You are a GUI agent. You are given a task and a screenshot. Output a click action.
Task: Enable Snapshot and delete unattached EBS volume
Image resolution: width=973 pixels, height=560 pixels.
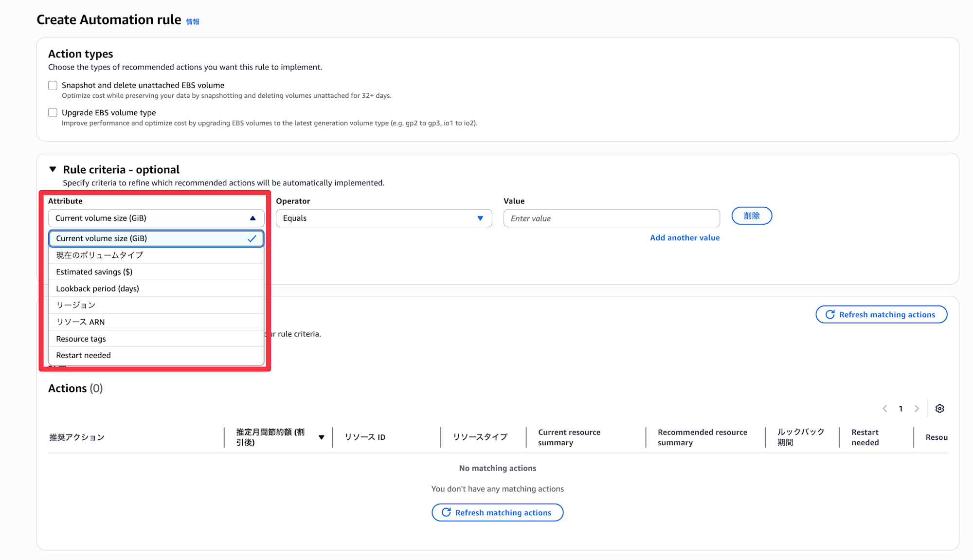[x=53, y=86]
